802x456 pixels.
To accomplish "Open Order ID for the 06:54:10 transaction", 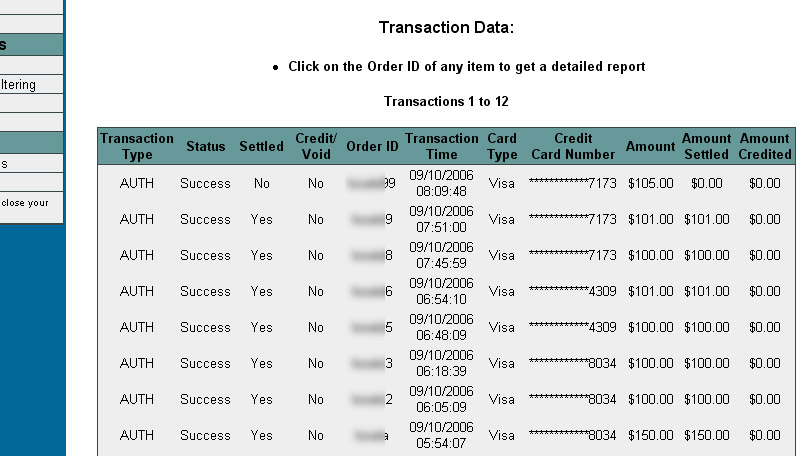I will point(372,291).
